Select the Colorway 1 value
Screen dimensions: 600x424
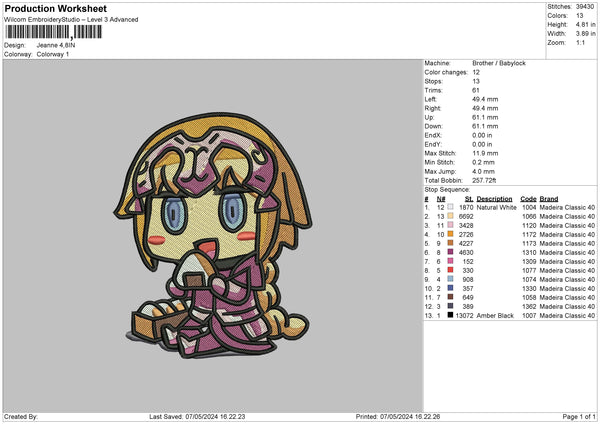(x=53, y=54)
